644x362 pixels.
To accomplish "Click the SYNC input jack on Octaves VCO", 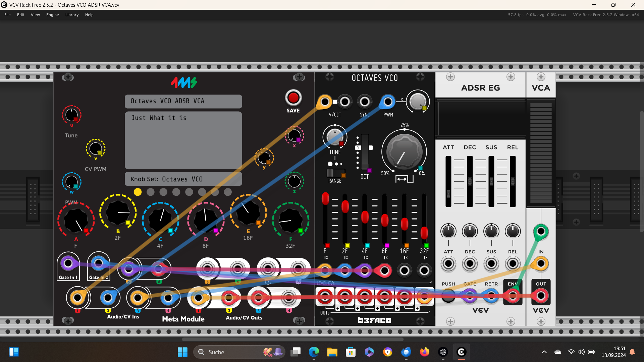I will tap(365, 102).
